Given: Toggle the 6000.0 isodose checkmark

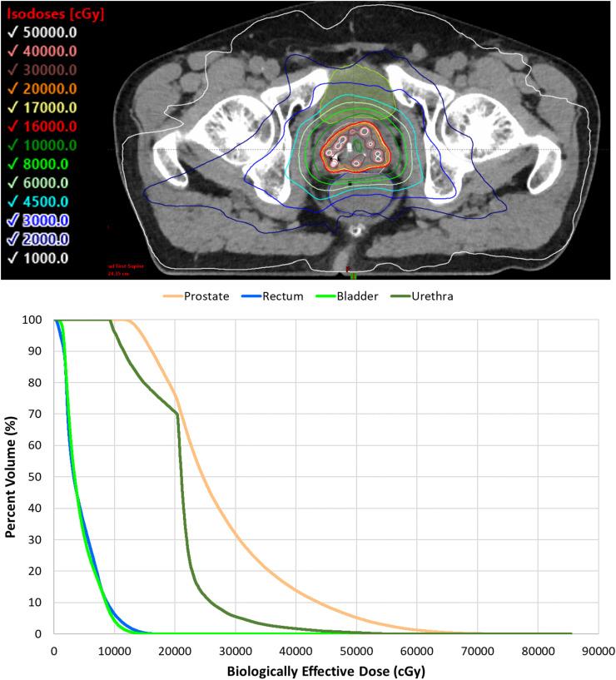Looking at the screenshot, I should 13,183.
